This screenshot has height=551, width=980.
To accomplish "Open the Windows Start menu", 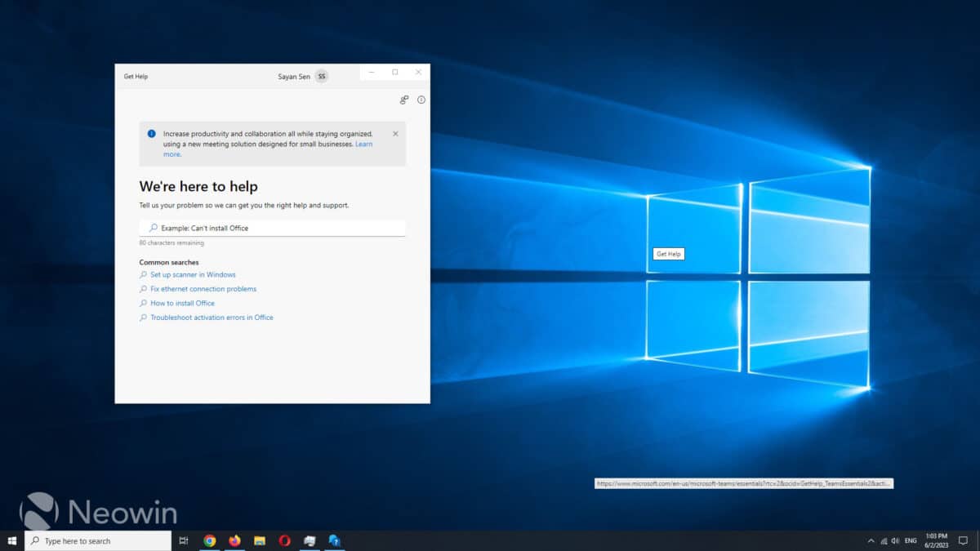I will (12, 540).
